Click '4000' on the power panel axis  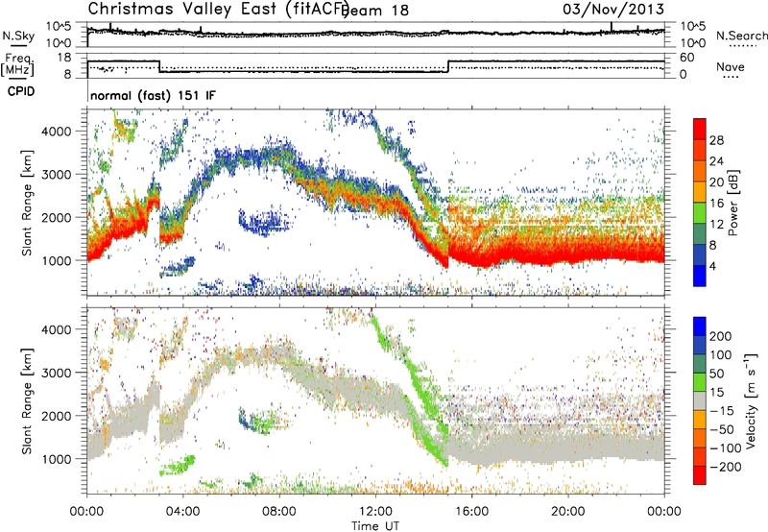point(57,132)
